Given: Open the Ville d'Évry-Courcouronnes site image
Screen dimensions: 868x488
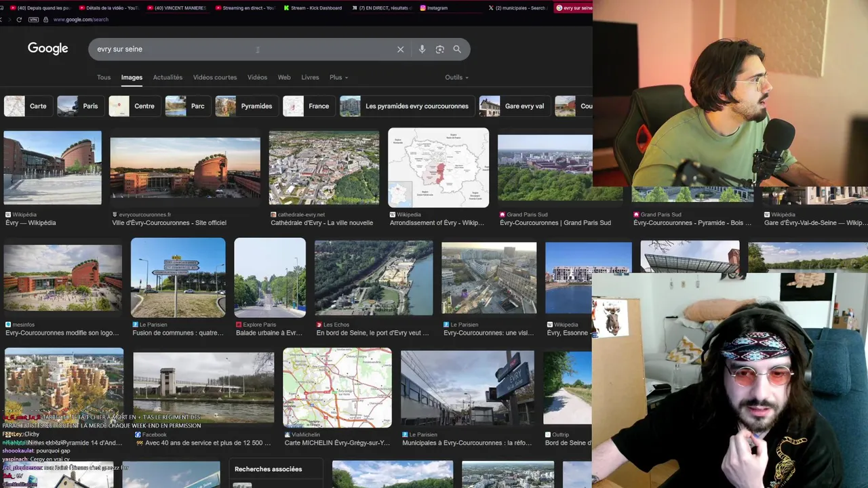Looking at the screenshot, I should 185,167.
